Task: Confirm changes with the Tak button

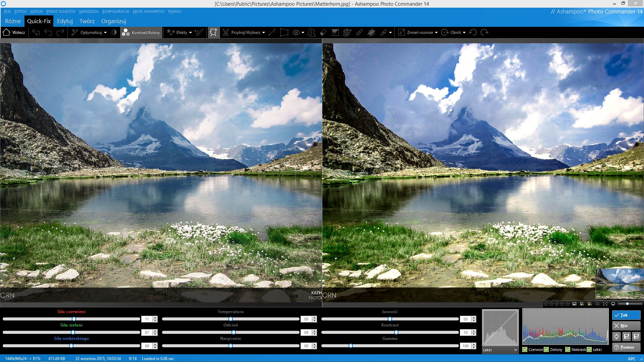Action: [x=626, y=315]
